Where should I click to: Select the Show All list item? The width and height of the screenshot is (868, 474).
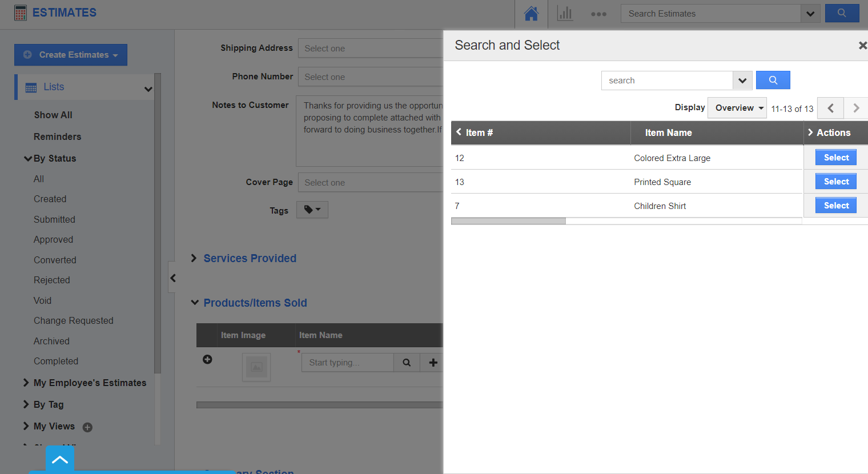pyautogui.click(x=53, y=115)
